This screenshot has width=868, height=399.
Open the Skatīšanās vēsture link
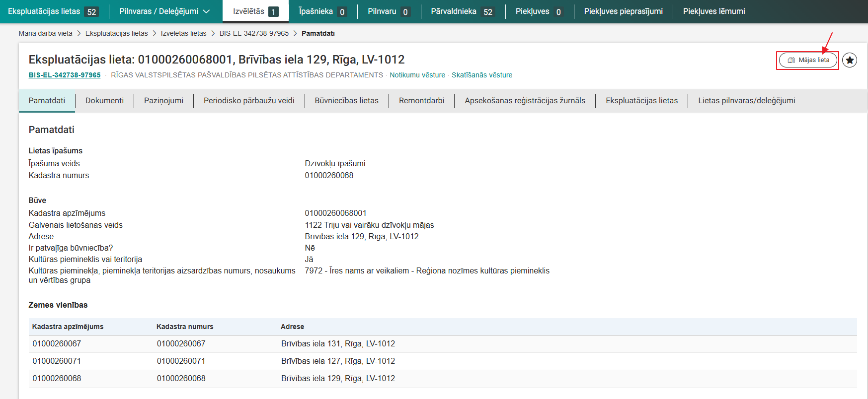tap(481, 75)
